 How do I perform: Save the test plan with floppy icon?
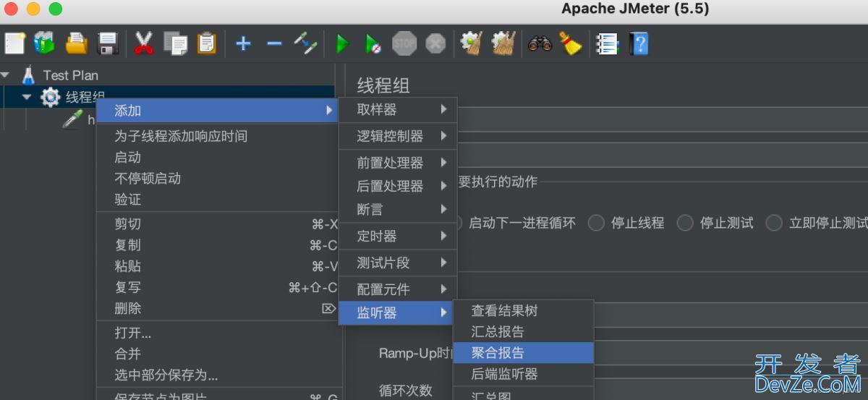pos(108,44)
